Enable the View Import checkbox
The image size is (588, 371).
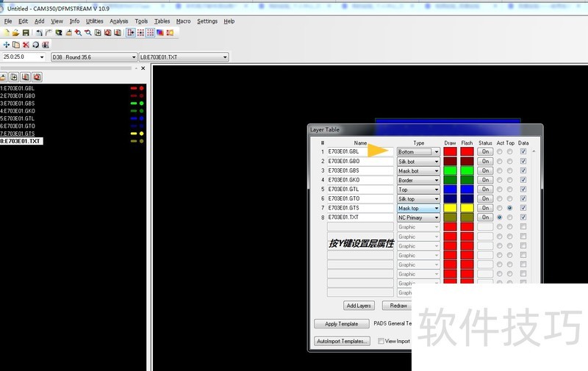(x=381, y=342)
